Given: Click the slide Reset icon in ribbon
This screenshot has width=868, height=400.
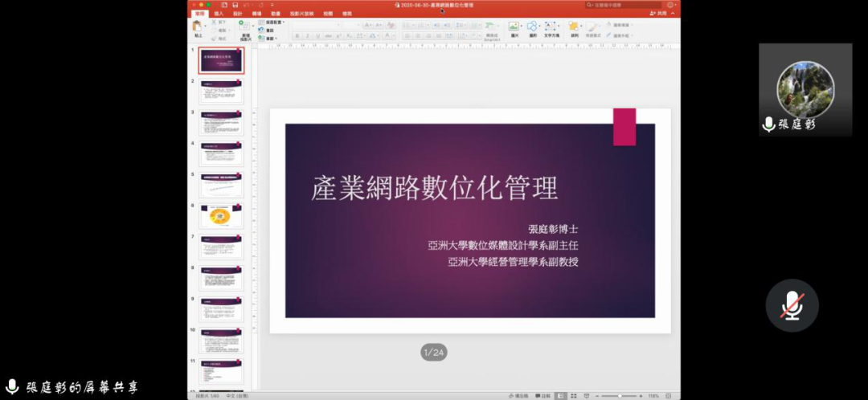Looking at the screenshot, I should pos(261,30).
